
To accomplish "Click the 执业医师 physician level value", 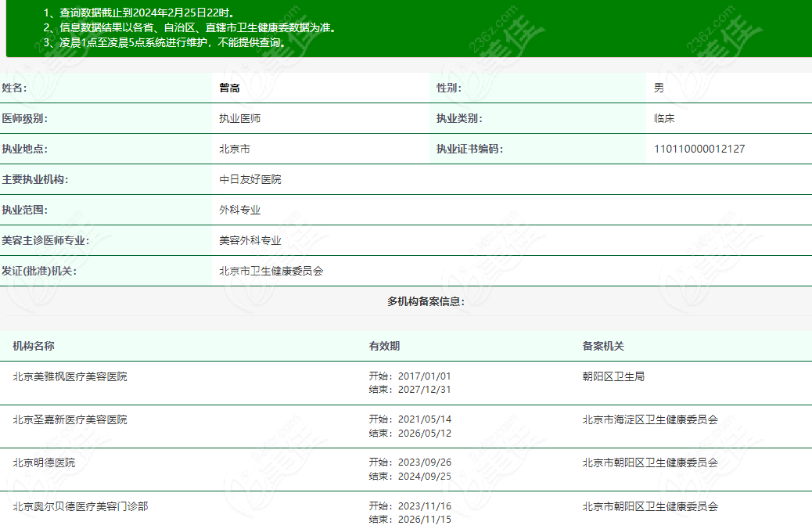I will pyautogui.click(x=239, y=119).
